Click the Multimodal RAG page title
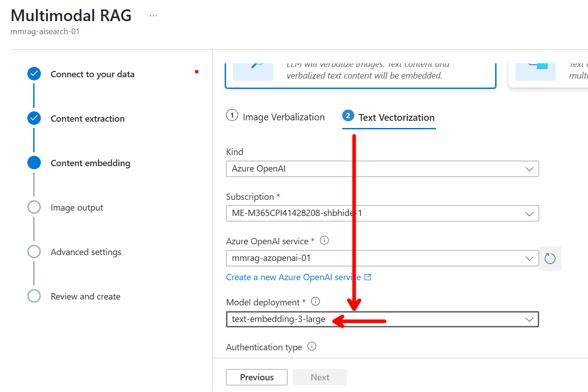 coord(71,16)
